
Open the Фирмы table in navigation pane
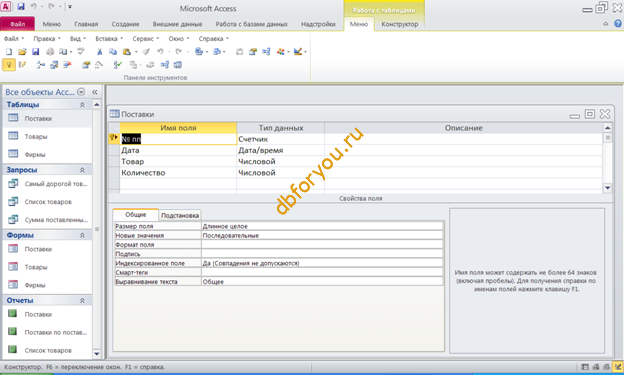click(35, 154)
